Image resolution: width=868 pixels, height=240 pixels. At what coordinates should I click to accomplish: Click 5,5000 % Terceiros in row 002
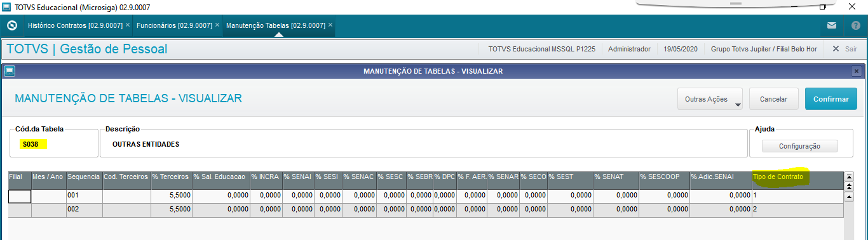[171, 210]
